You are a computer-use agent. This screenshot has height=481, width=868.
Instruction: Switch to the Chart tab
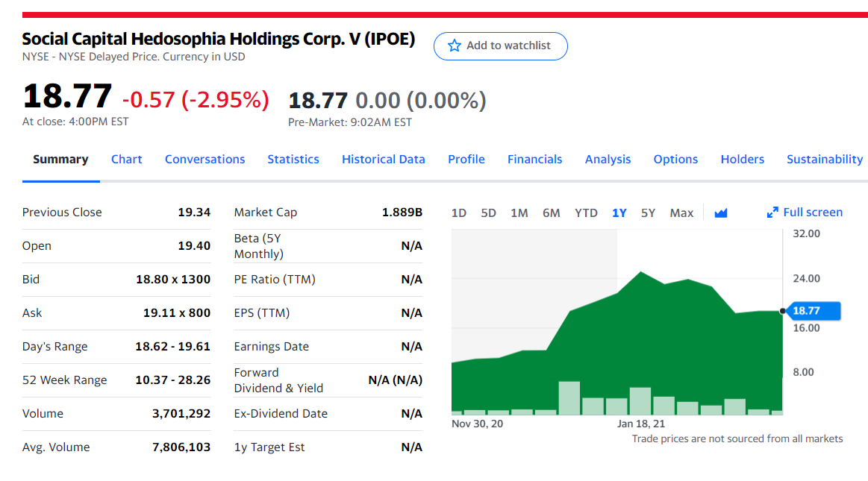point(126,160)
